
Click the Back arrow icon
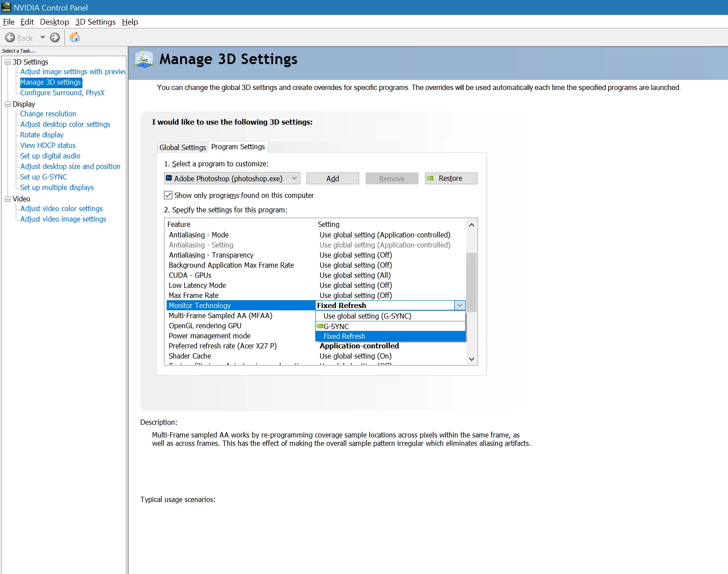pos(10,38)
